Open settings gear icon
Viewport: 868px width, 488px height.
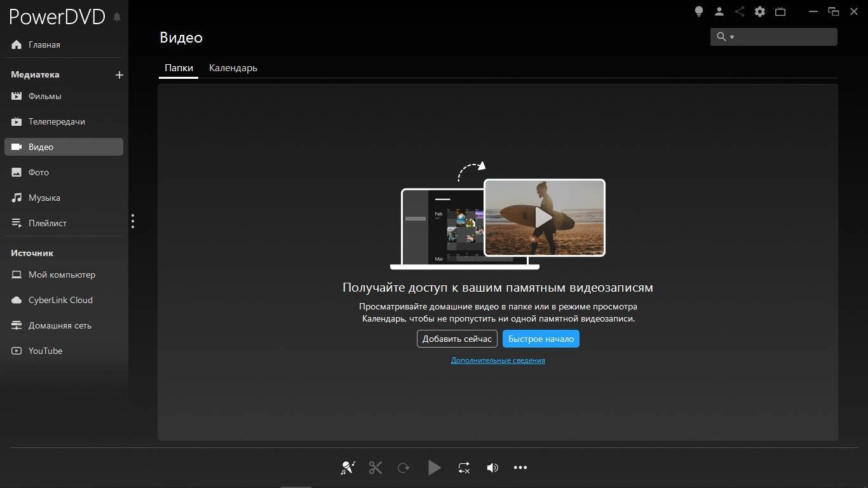pyautogui.click(x=760, y=11)
